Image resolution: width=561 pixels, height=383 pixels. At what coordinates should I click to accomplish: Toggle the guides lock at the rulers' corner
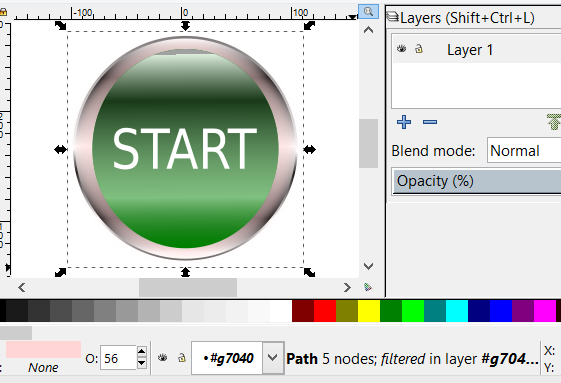[3, 13]
